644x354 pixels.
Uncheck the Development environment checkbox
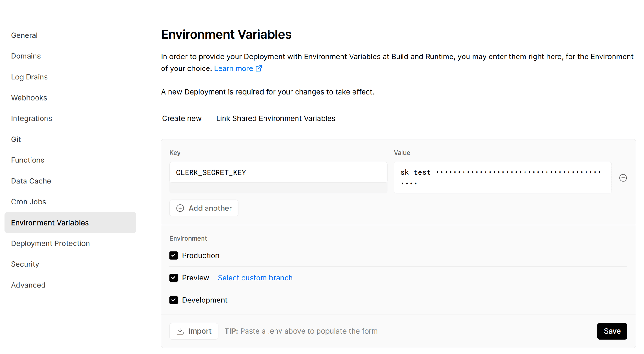coord(174,300)
